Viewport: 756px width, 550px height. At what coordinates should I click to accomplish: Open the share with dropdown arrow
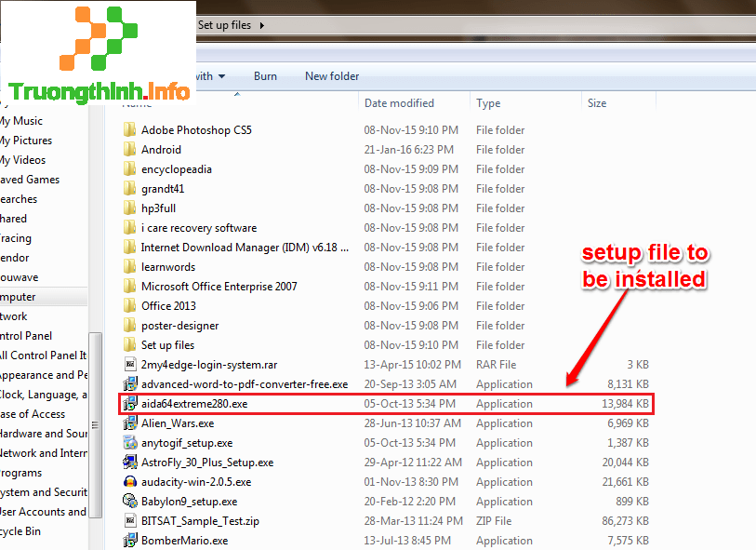point(222,76)
